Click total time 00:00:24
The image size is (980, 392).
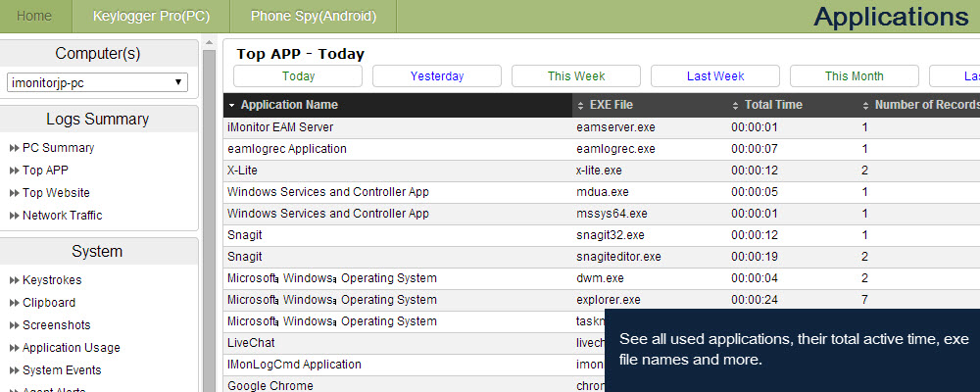pos(755,300)
